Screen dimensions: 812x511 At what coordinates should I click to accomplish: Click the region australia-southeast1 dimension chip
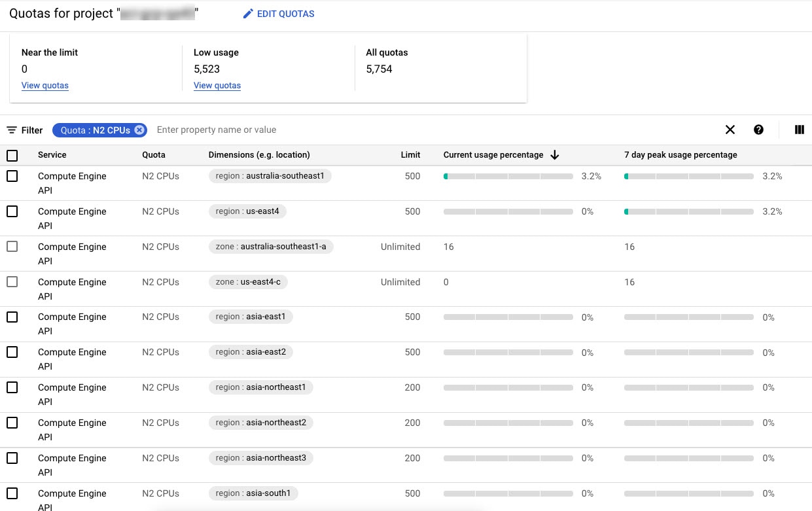(x=270, y=175)
